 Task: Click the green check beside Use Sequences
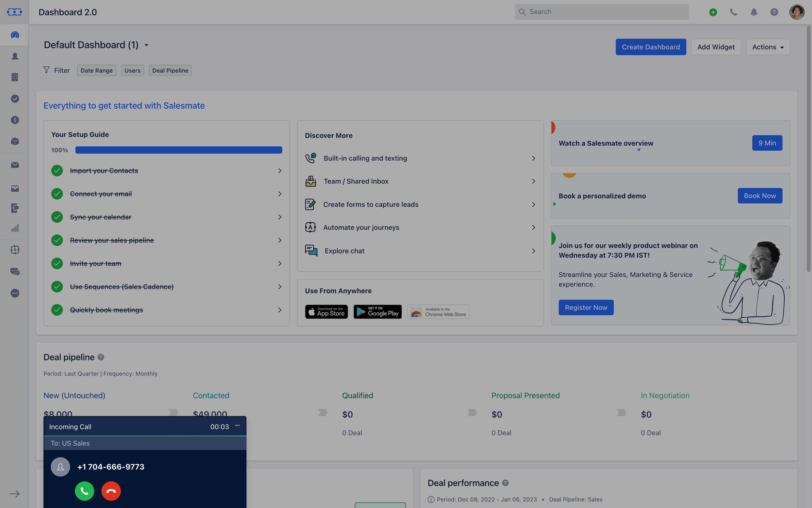(x=57, y=287)
